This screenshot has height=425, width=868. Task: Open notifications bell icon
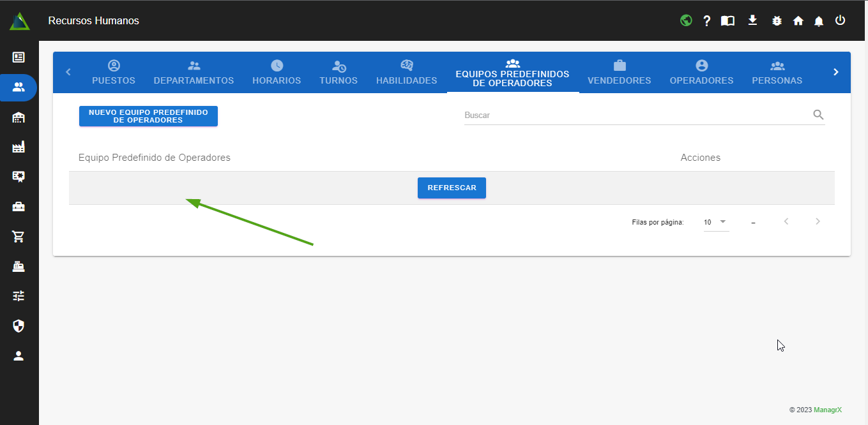tap(819, 21)
